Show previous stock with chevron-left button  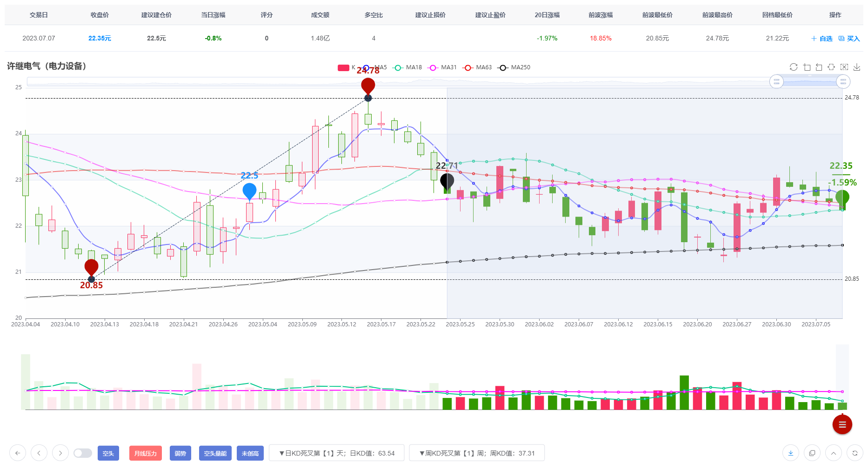pos(39,453)
